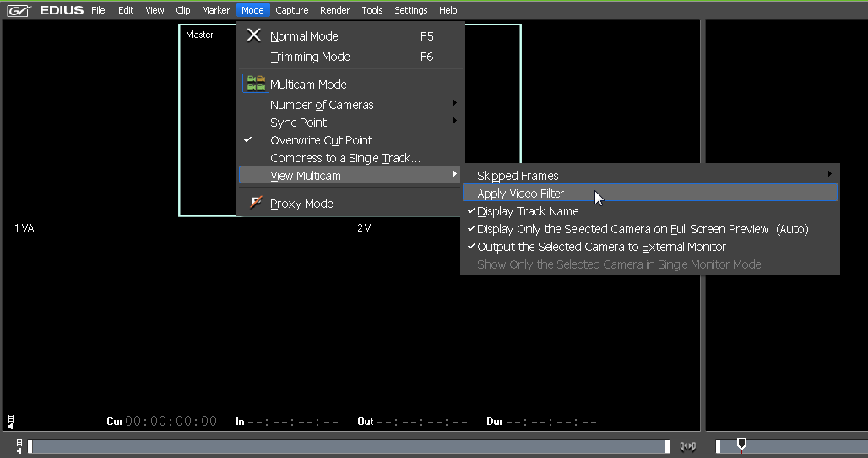The image size is (868, 458).
Task: Choose Compress to a Single Track...
Action: [x=344, y=158]
